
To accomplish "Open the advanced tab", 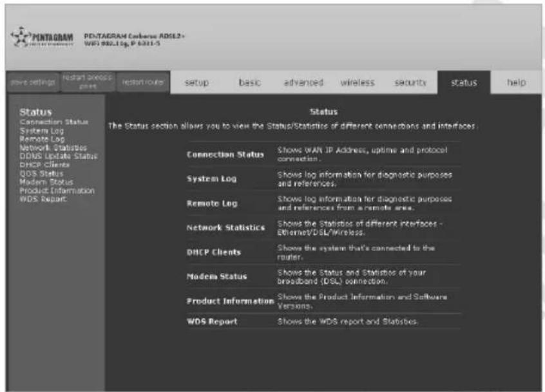I will coord(303,82).
